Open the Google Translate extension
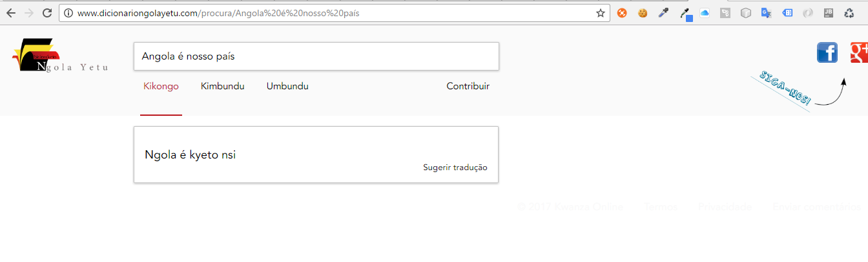868x262 pixels. pyautogui.click(x=767, y=13)
